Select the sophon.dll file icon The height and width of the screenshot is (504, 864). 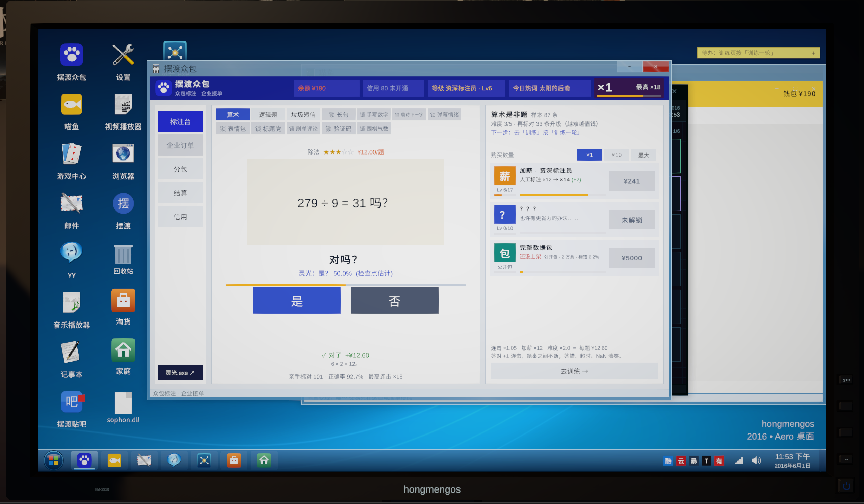click(x=123, y=408)
